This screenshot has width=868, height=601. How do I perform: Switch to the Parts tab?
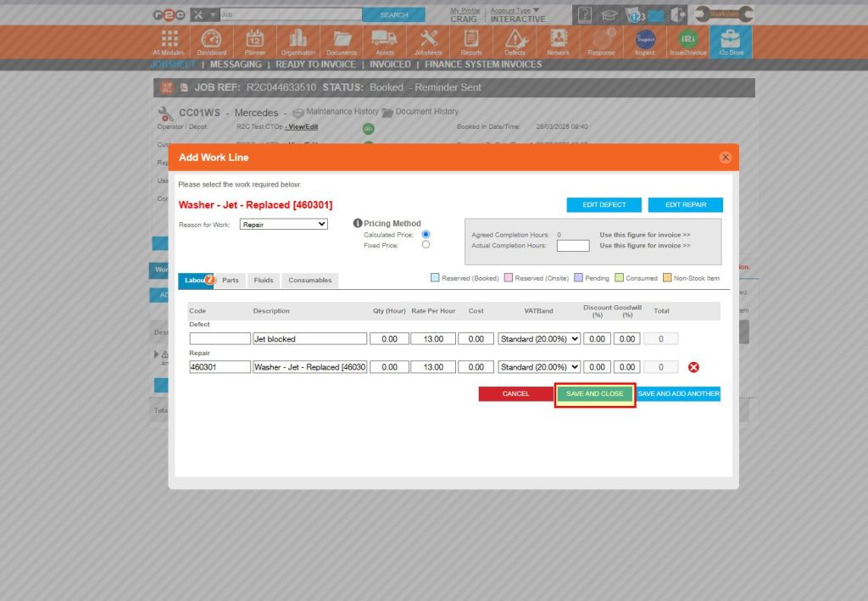click(230, 280)
